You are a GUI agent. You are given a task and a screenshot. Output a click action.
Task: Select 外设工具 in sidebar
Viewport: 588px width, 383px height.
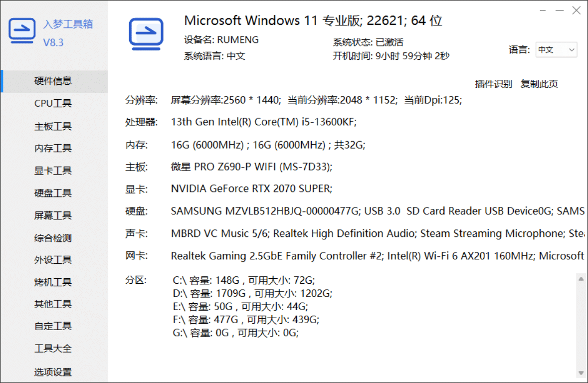pyautogui.click(x=53, y=260)
